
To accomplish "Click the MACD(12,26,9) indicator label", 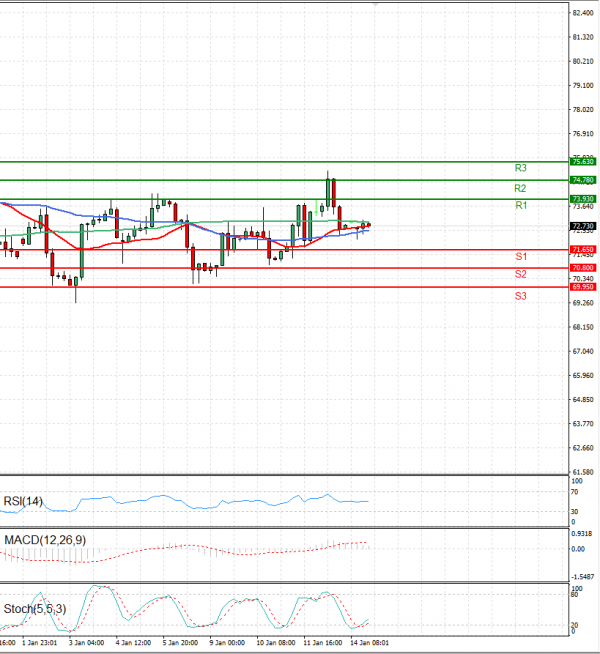I will [45, 540].
